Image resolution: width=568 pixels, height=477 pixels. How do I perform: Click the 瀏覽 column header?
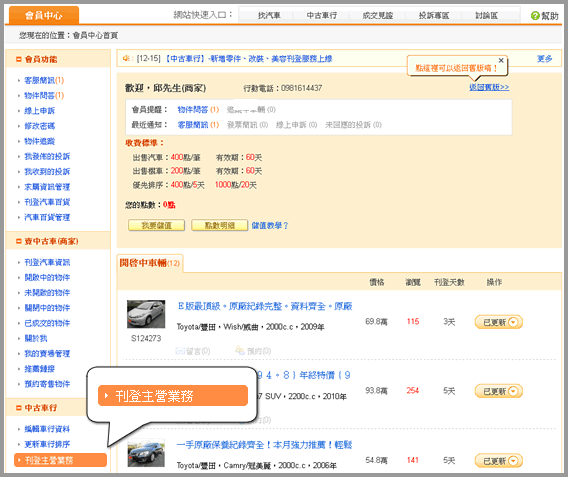pyautogui.click(x=413, y=282)
